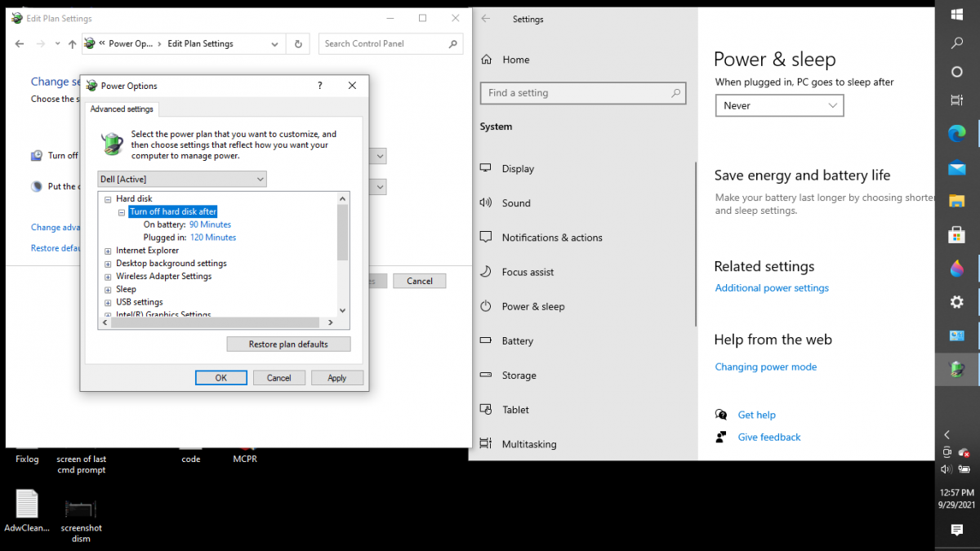This screenshot has width=980, height=551.
Task: Click the Get help link
Action: [x=756, y=415]
